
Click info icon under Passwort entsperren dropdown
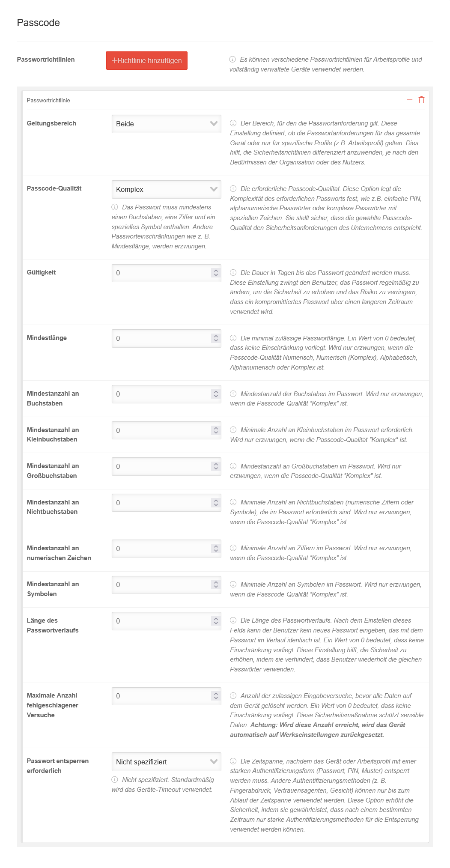point(115,780)
